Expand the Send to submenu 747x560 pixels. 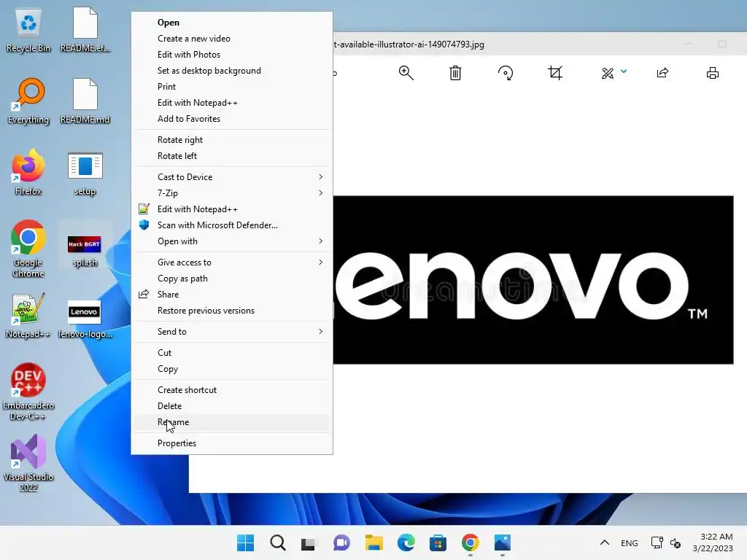click(232, 332)
